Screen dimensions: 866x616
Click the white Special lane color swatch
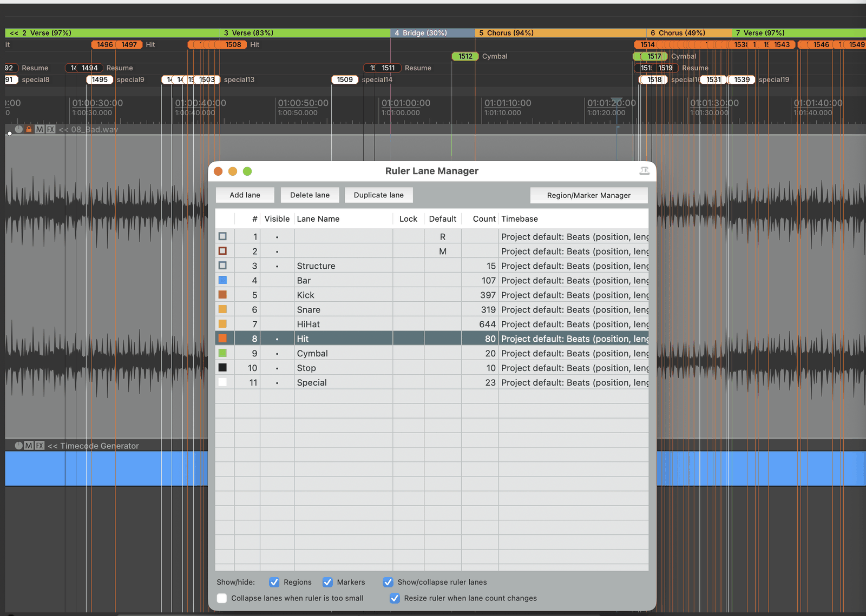(222, 382)
